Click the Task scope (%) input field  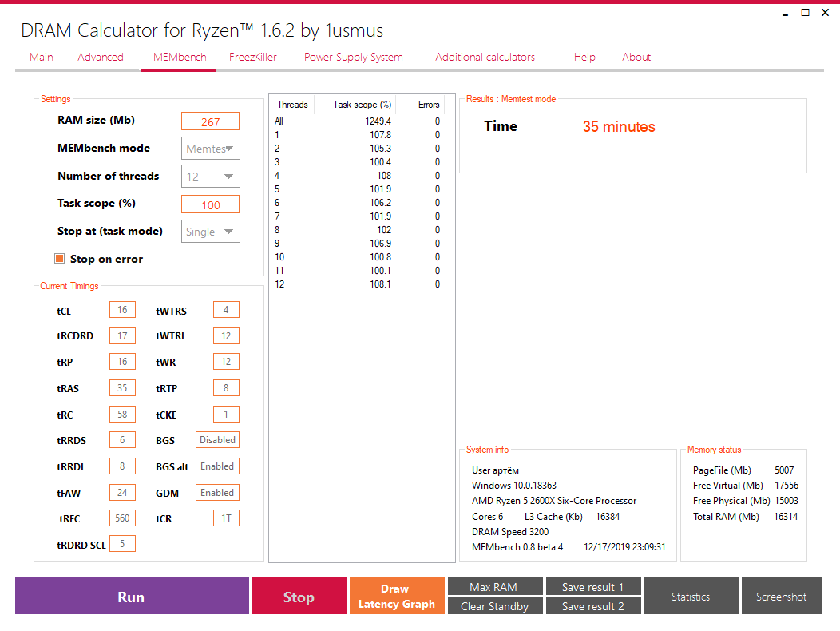tap(211, 204)
